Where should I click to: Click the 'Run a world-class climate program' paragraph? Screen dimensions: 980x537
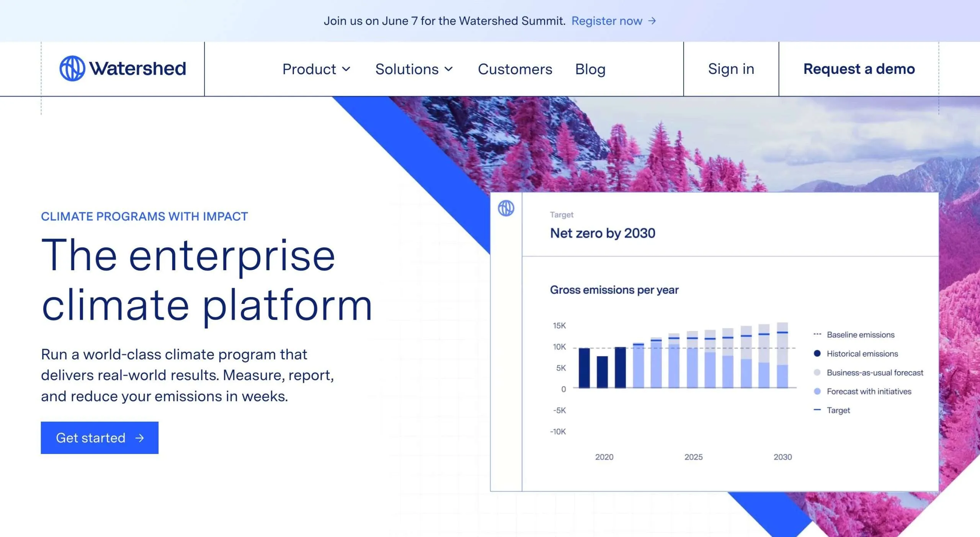[188, 375]
